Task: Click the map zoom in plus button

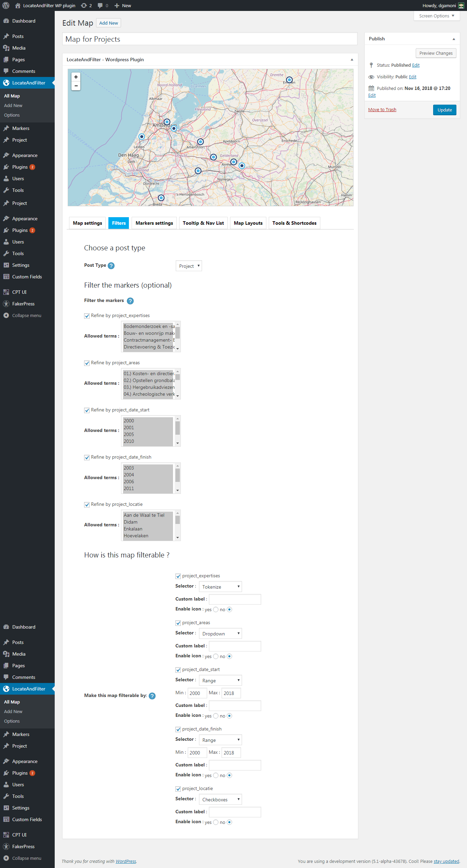Action: pos(76,77)
